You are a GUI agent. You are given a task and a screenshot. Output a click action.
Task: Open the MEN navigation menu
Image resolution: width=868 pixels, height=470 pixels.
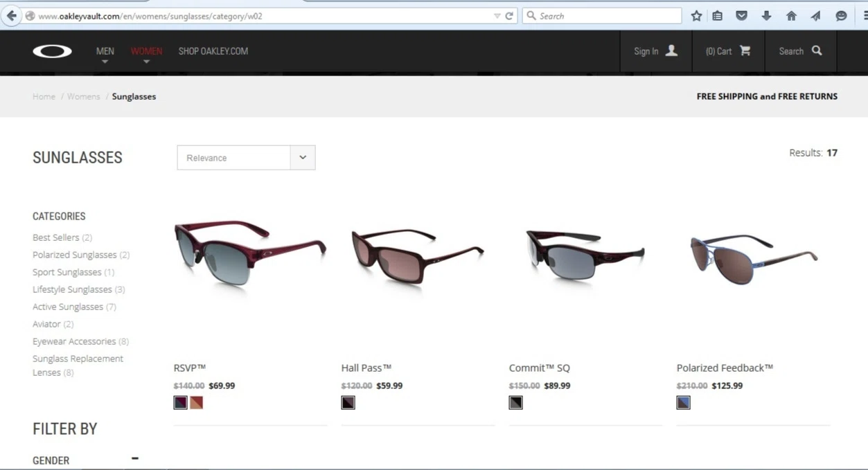pyautogui.click(x=105, y=51)
